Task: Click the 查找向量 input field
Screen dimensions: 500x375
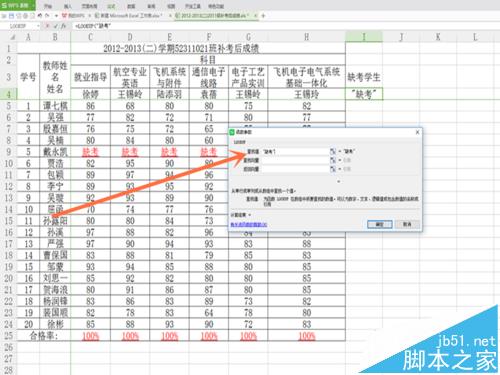Action: click(295, 160)
